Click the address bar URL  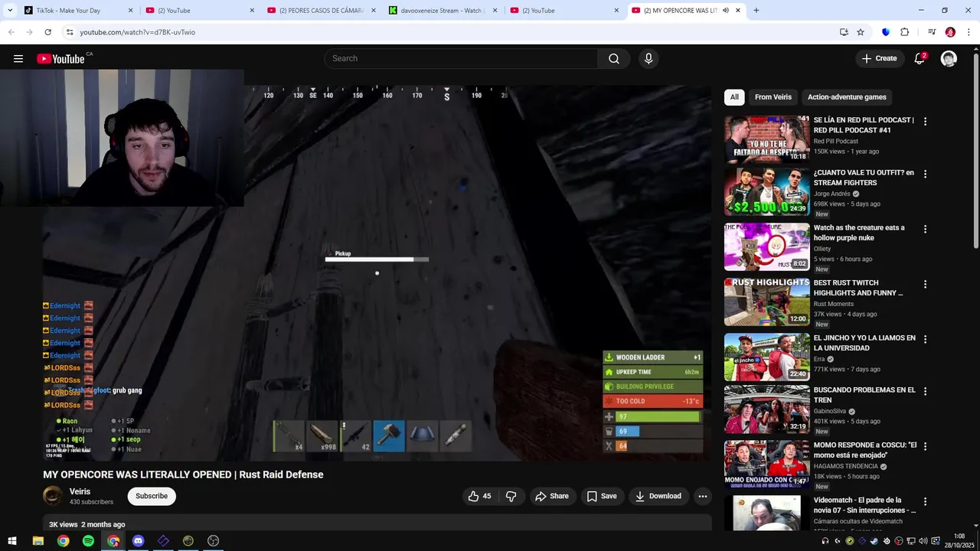tap(138, 32)
